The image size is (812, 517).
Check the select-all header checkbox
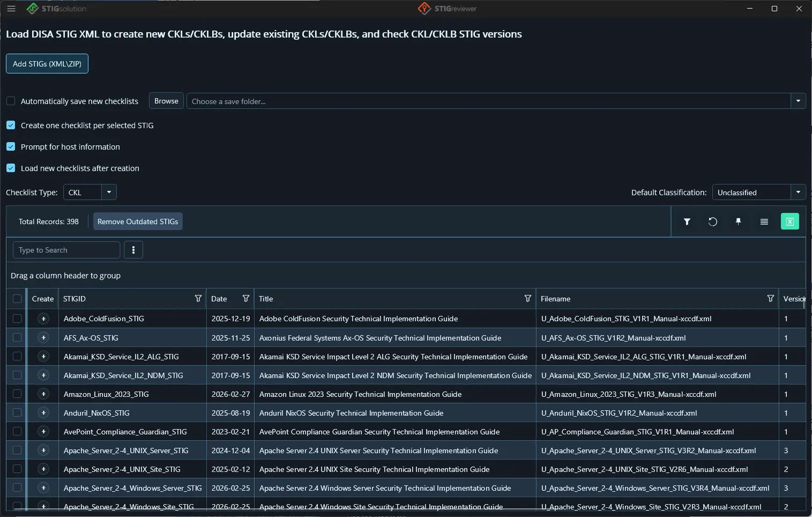point(17,299)
